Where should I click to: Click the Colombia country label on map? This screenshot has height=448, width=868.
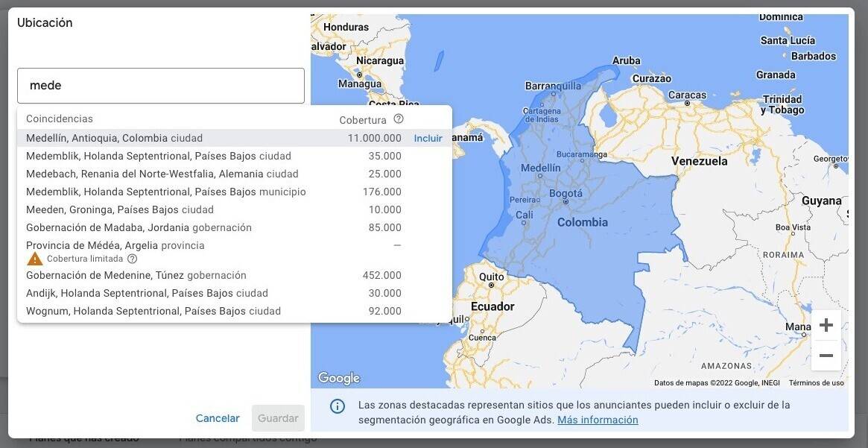pyautogui.click(x=583, y=223)
